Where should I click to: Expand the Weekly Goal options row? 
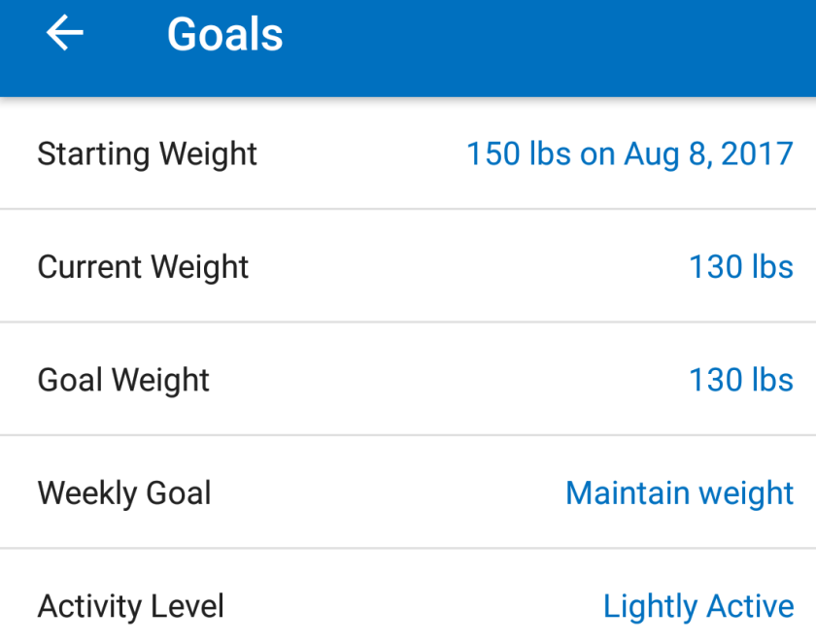(x=389, y=492)
